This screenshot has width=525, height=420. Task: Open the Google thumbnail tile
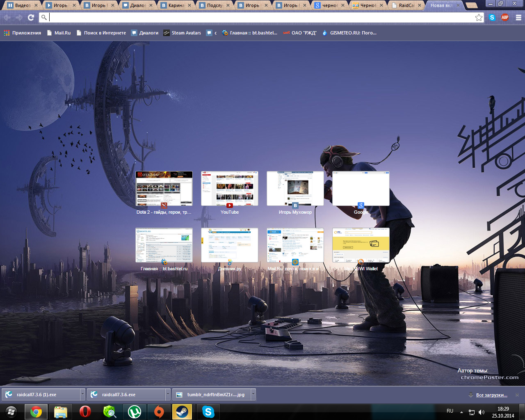click(361, 189)
